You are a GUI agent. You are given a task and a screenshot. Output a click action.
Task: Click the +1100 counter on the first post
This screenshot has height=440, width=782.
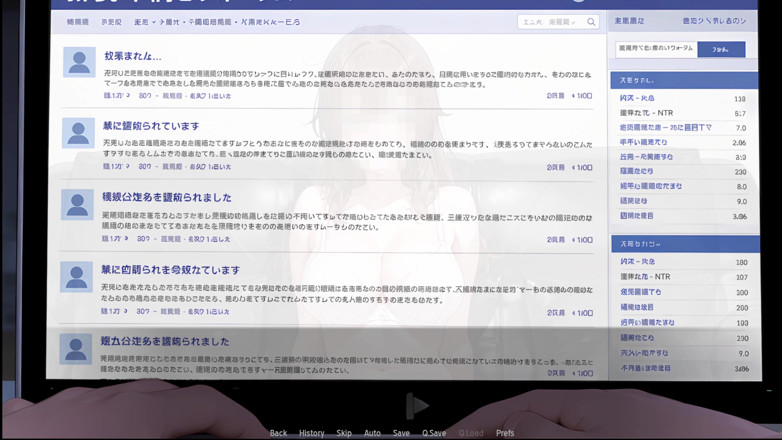pos(582,96)
